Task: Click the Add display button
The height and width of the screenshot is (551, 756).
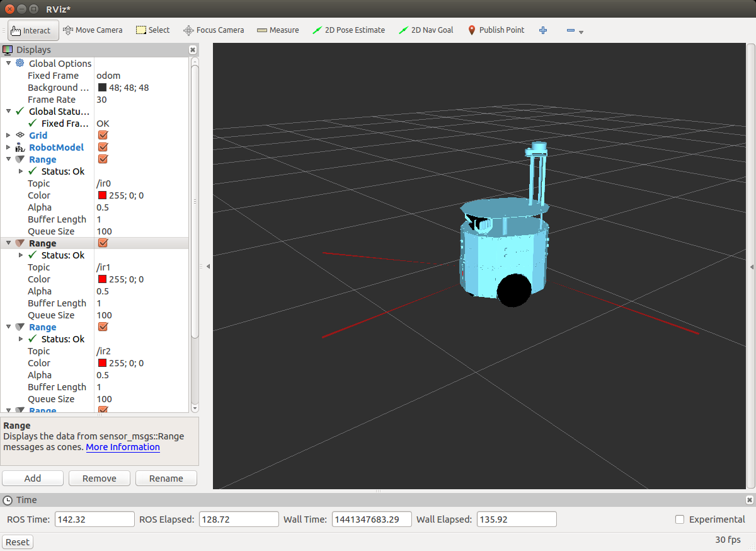Action: 33,478
